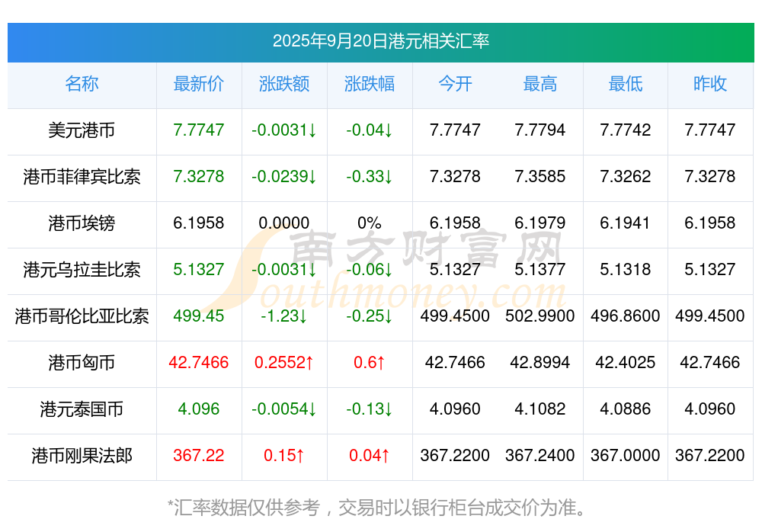Click the low value 496.8600
This screenshot has width=762, height=532.
(x=626, y=316)
